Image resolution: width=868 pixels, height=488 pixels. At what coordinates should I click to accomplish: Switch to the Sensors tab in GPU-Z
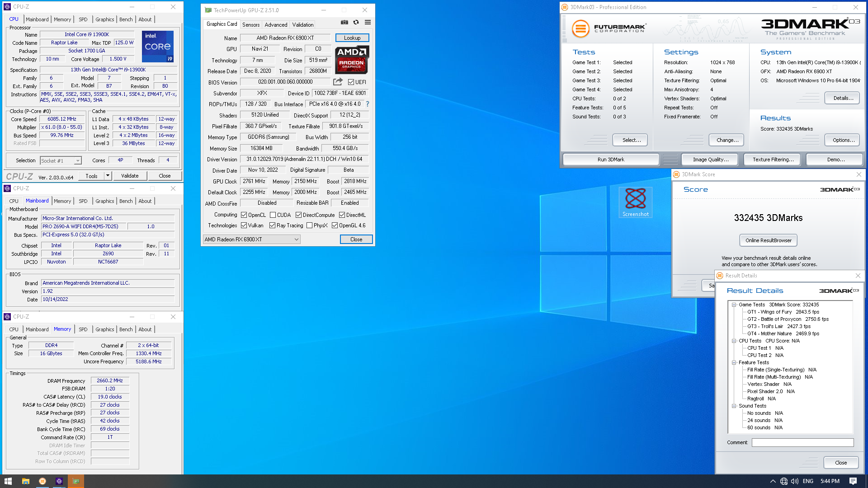[x=251, y=25]
